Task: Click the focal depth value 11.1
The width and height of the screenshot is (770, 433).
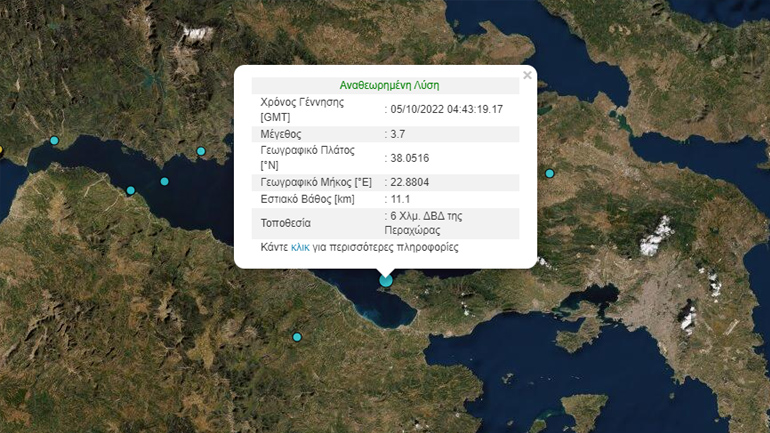Action: point(400,199)
